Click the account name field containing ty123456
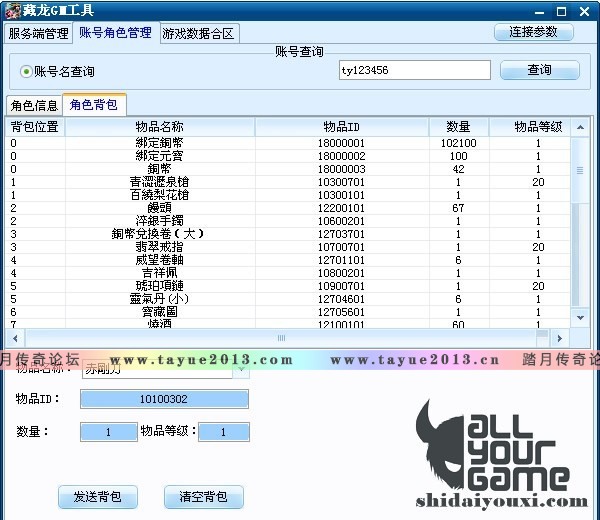 (x=414, y=70)
